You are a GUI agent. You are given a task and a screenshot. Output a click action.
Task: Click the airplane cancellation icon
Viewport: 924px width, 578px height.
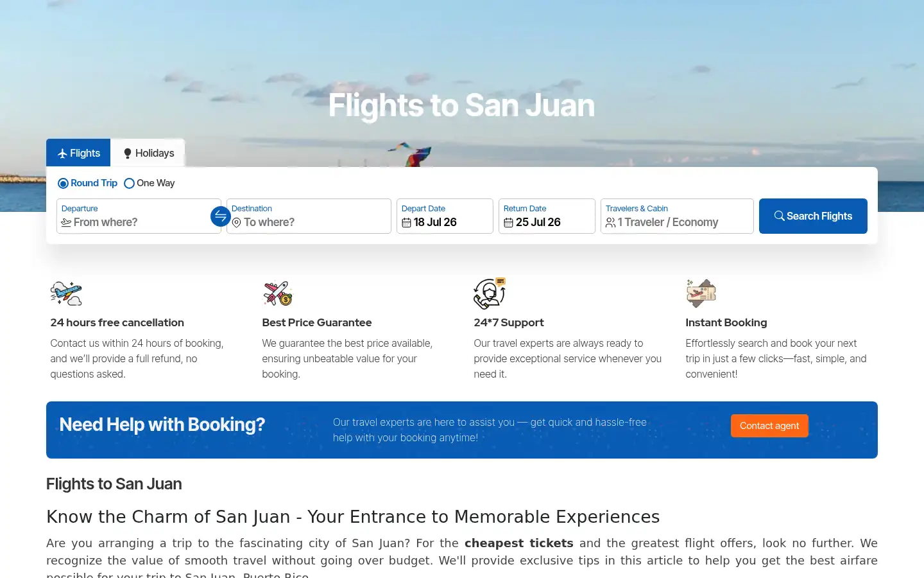(66, 293)
